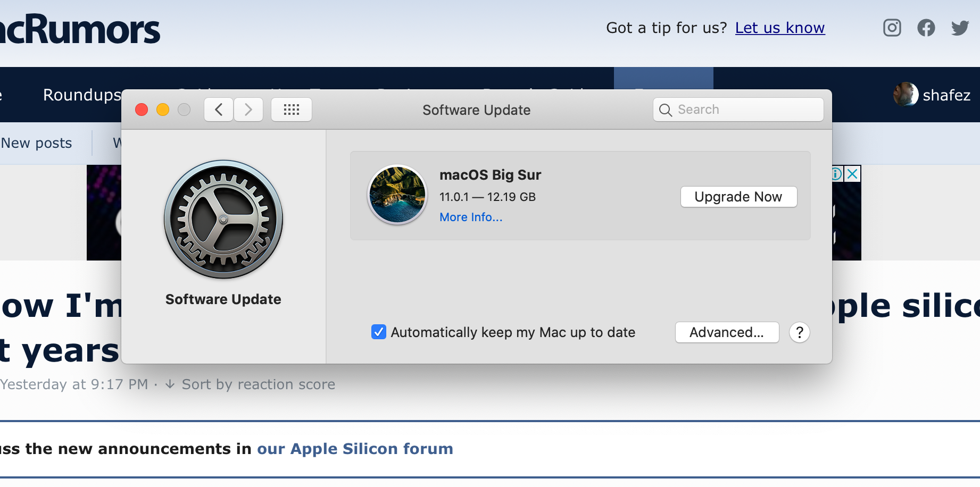Open More Info… link
980x487 pixels.
[x=471, y=217]
